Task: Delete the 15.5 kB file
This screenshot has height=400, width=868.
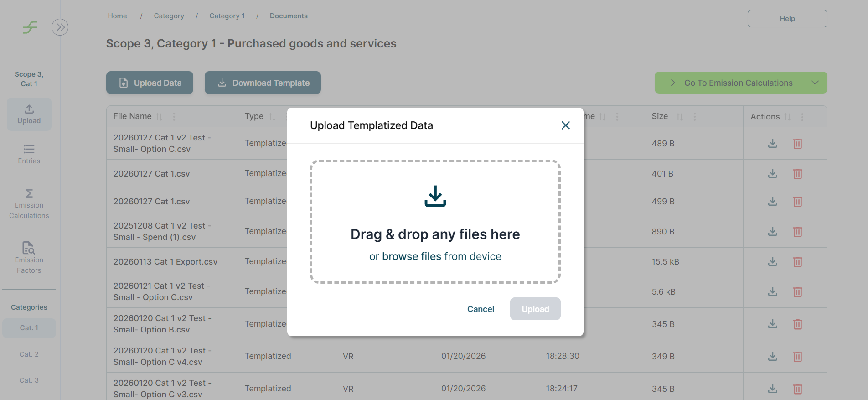Action: pos(797,262)
